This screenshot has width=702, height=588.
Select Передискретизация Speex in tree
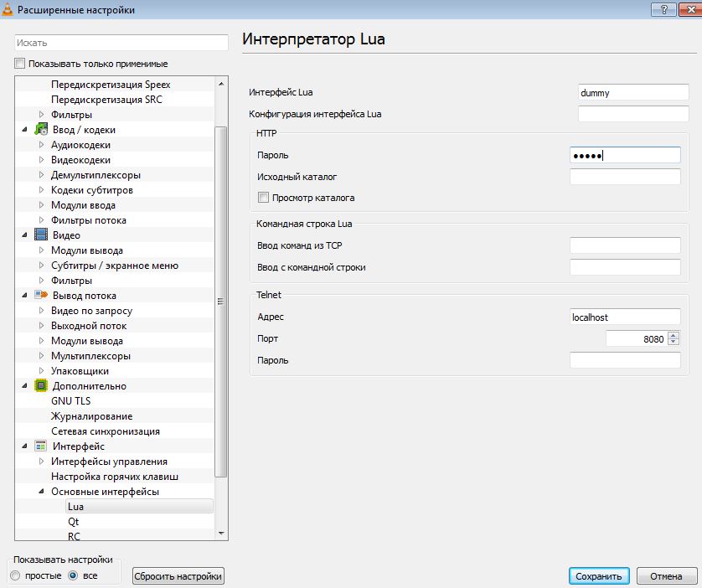coord(111,84)
